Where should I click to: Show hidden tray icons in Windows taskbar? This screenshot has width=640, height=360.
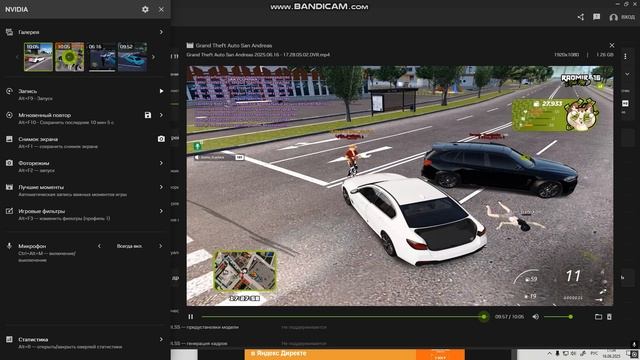click(549, 353)
